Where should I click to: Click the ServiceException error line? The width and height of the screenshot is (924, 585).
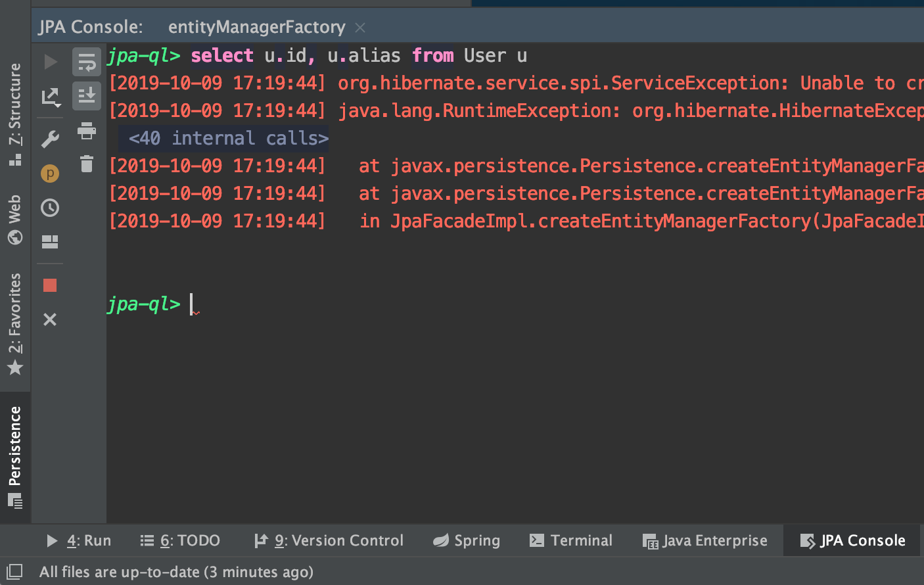(x=516, y=83)
